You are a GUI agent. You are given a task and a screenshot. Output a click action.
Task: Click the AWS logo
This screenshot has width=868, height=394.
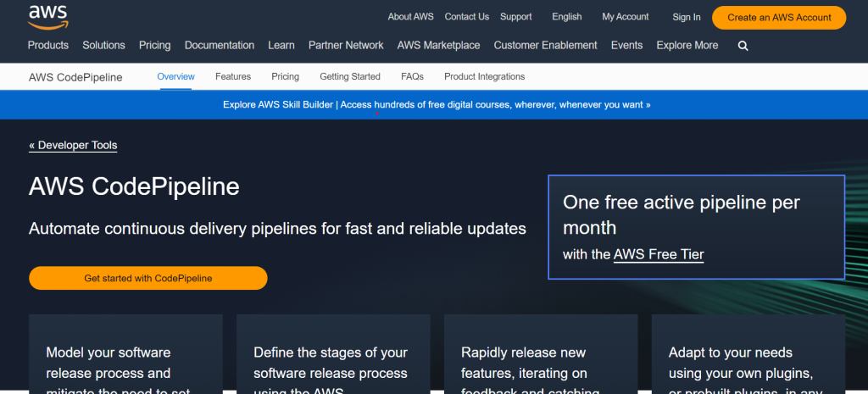[x=47, y=14]
